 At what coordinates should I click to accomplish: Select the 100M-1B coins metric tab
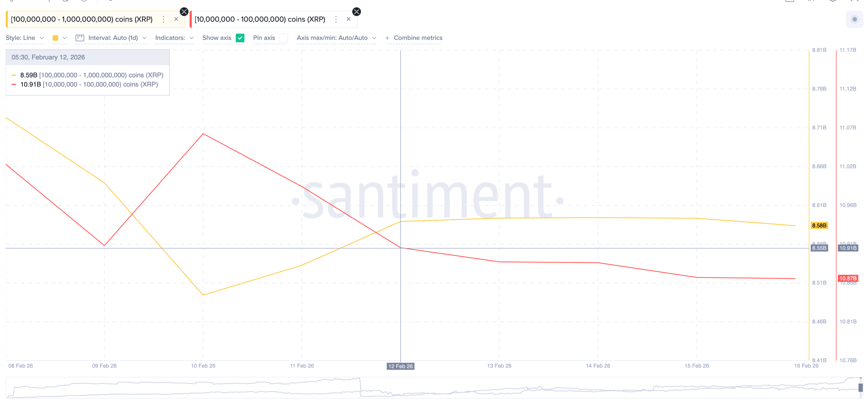click(81, 19)
